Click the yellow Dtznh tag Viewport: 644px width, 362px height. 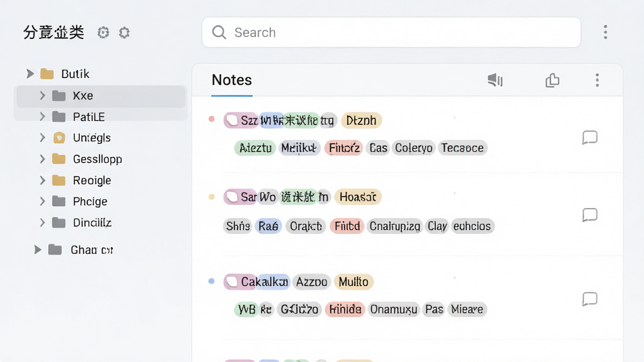[362, 120]
